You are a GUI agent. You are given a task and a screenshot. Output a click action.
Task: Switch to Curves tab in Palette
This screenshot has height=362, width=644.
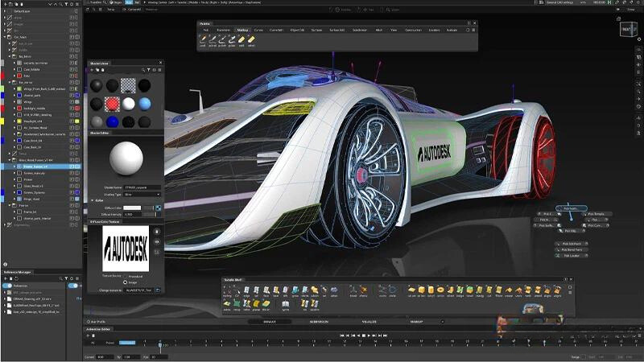point(258,30)
